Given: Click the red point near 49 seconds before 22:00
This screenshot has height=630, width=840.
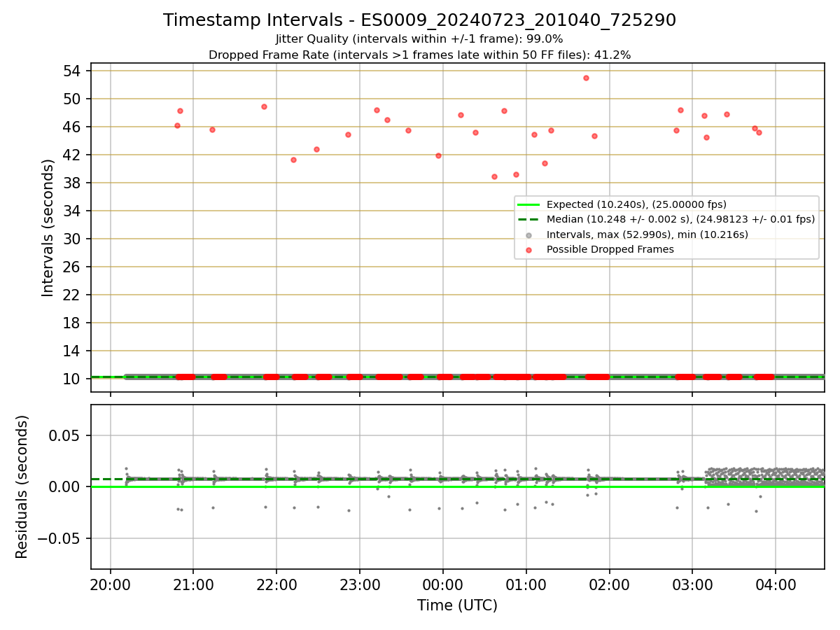Looking at the screenshot, I should click(264, 106).
